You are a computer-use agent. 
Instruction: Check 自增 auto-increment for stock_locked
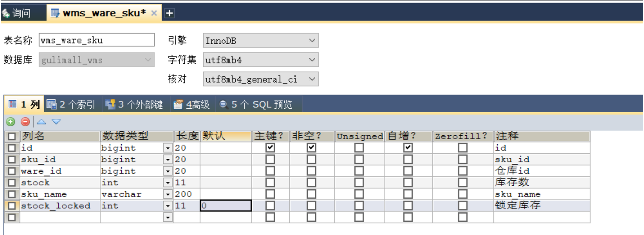[x=408, y=205]
